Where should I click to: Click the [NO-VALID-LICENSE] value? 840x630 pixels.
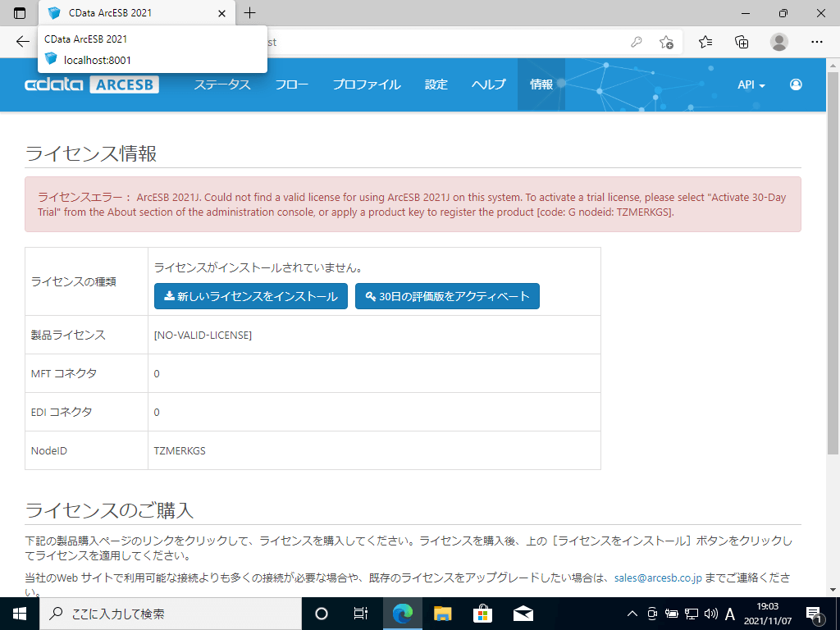pyautogui.click(x=203, y=336)
